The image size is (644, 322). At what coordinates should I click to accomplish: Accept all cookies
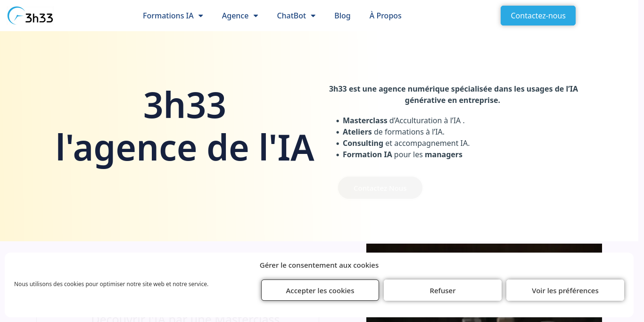320,290
